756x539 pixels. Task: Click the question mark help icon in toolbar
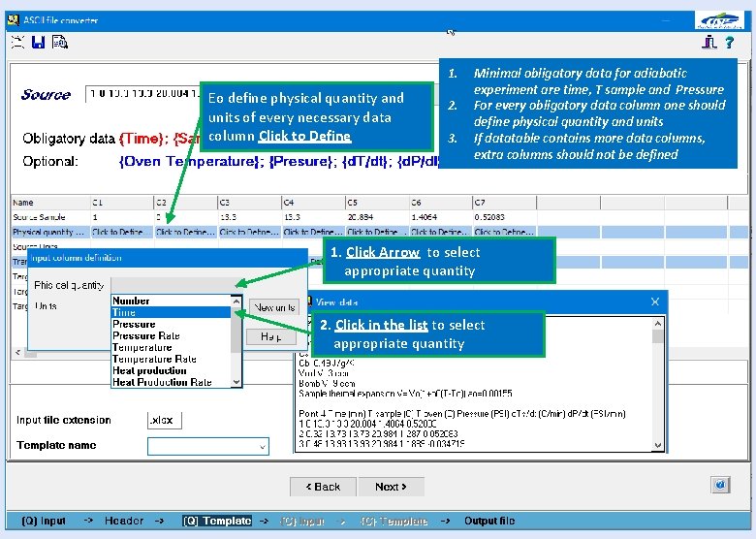tap(730, 43)
